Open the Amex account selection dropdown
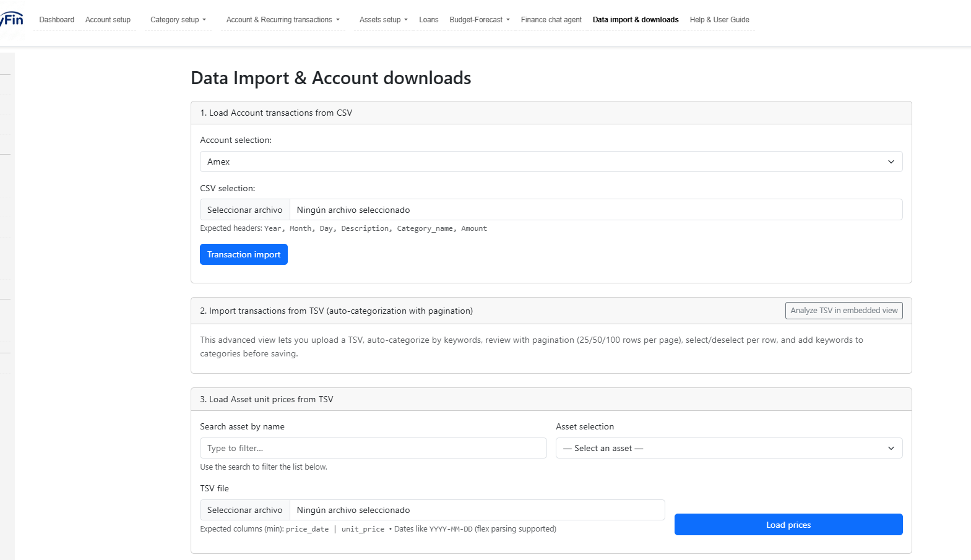Screen dimensions: 971x560 tap(551, 162)
